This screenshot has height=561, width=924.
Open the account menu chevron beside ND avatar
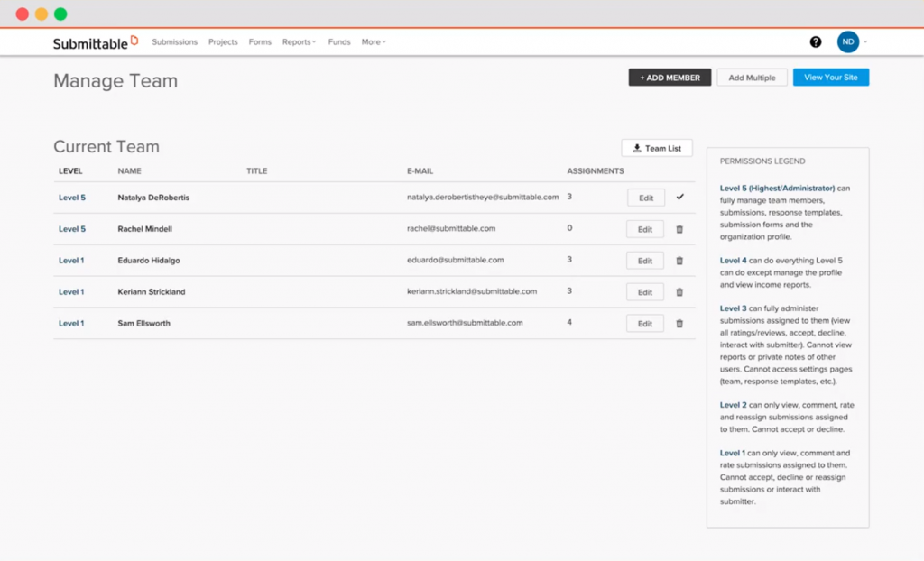click(864, 41)
